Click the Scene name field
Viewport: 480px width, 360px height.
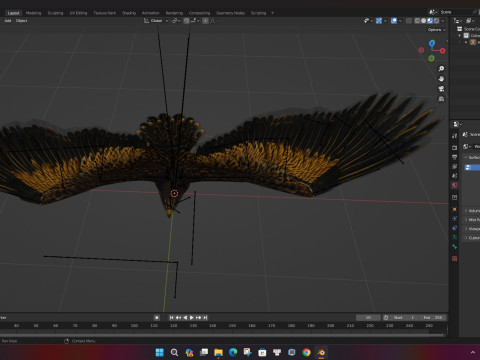click(455, 12)
